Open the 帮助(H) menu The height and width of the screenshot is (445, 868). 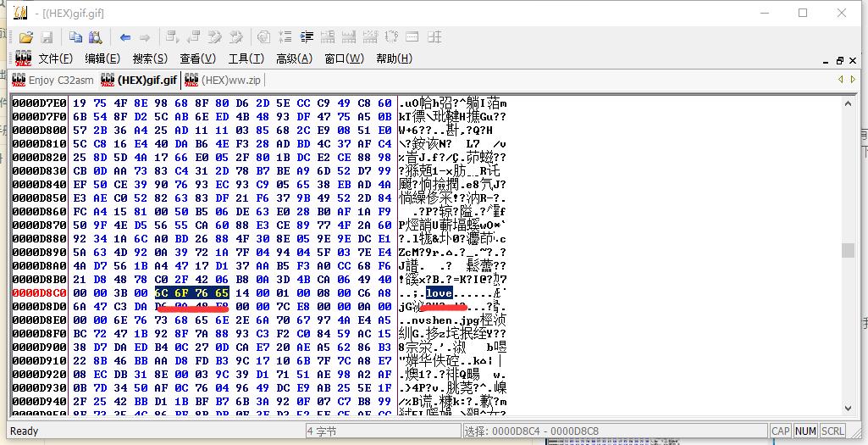pyautogui.click(x=394, y=58)
